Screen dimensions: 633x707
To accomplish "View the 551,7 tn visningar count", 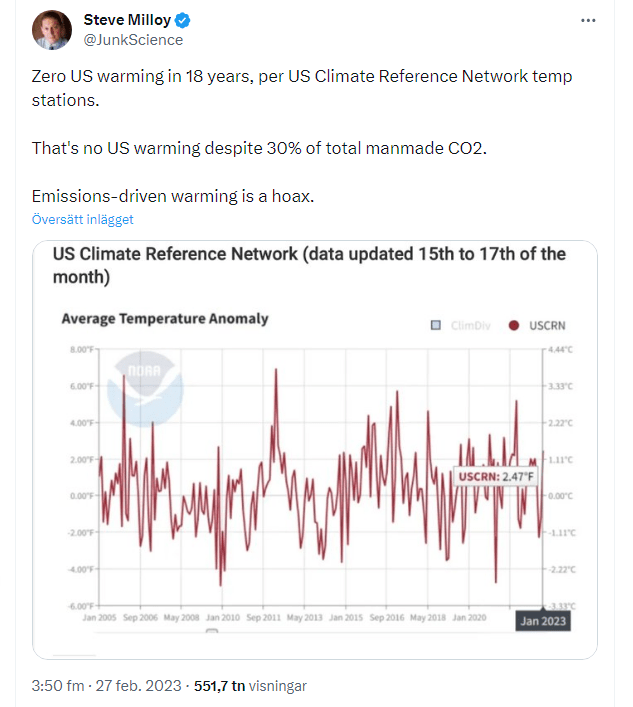I will (x=249, y=686).
